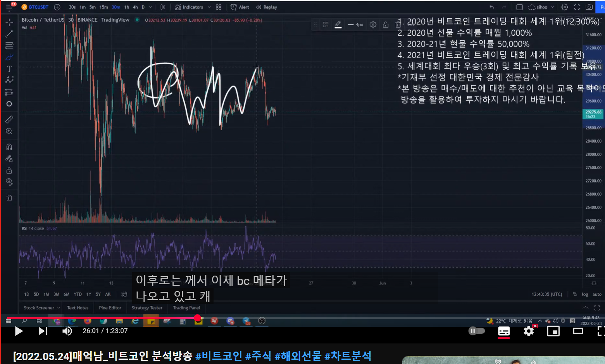Select the ruler measure tool

(9, 119)
